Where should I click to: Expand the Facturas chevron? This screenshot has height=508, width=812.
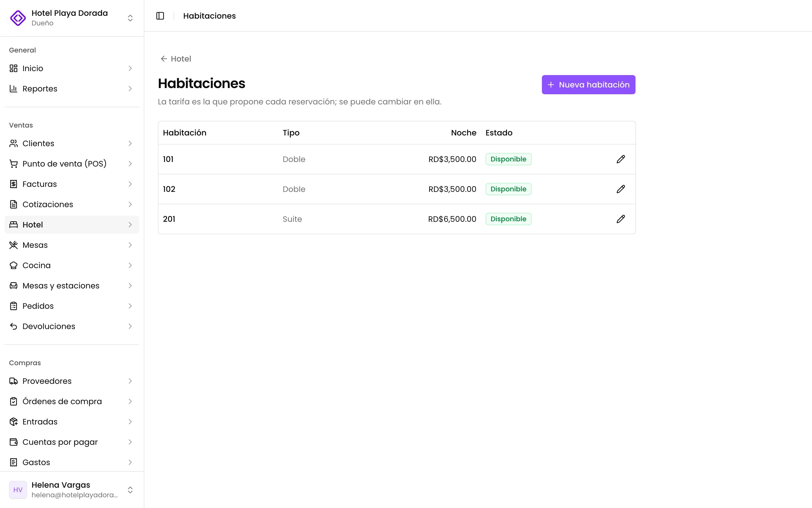pyautogui.click(x=130, y=184)
